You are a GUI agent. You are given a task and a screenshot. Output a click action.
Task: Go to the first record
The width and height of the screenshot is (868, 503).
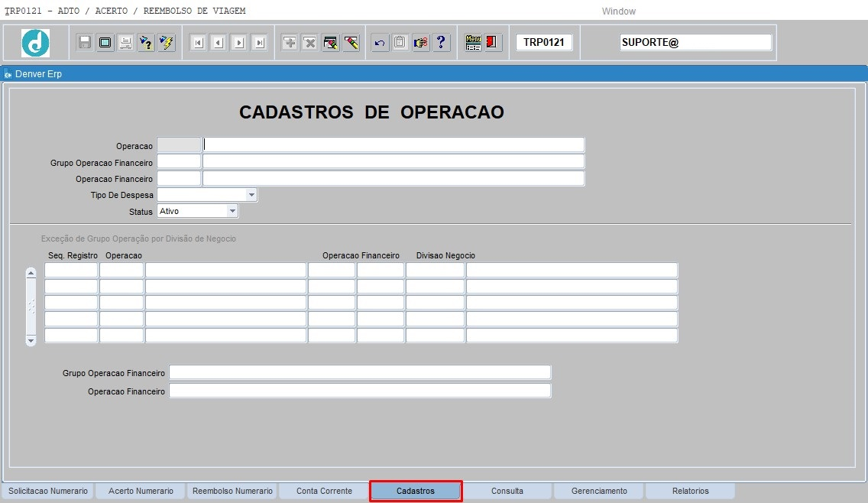point(198,43)
